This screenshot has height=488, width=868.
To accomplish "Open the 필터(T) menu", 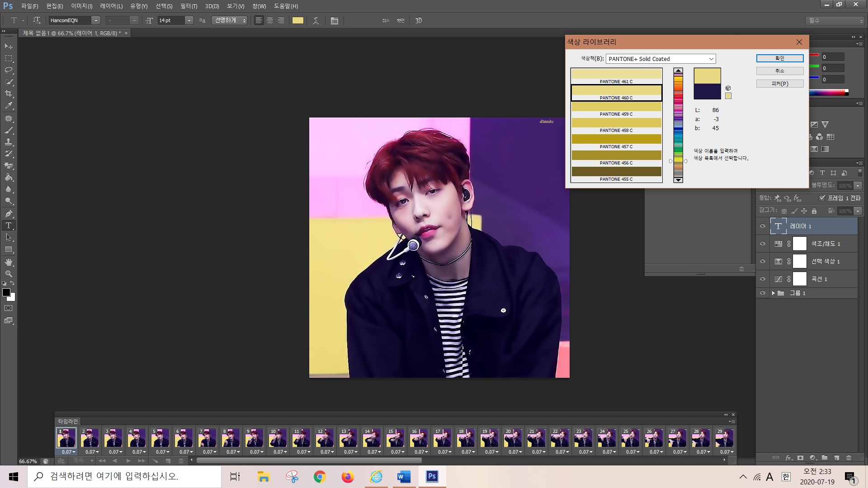I will 189,6.
